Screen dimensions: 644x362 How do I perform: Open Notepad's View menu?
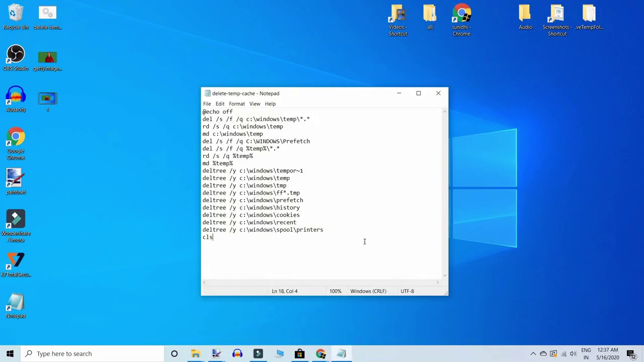click(255, 104)
